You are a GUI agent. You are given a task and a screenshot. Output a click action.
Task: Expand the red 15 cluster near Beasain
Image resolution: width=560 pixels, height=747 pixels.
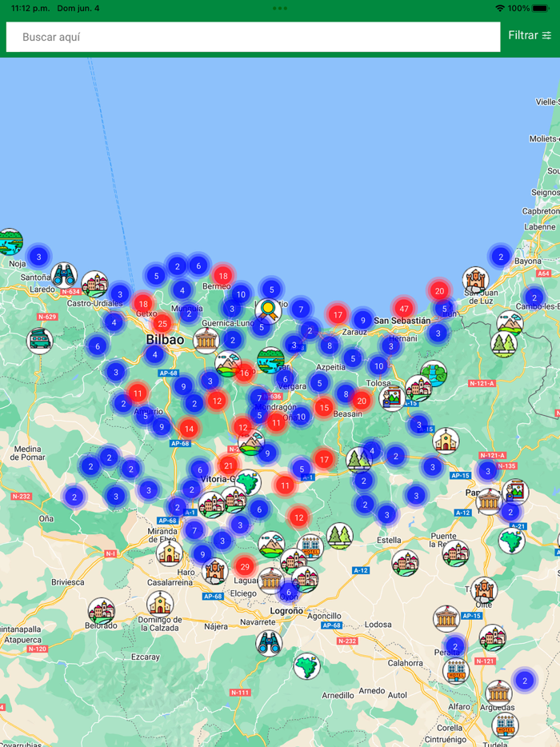pyautogui.click(x=324, y=407)
